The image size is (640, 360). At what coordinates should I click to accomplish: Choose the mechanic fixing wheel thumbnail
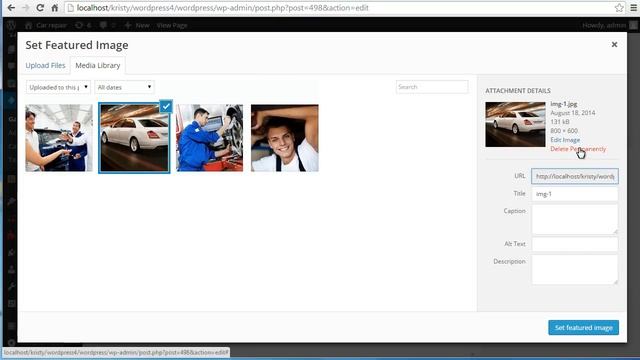coord(209,138)
